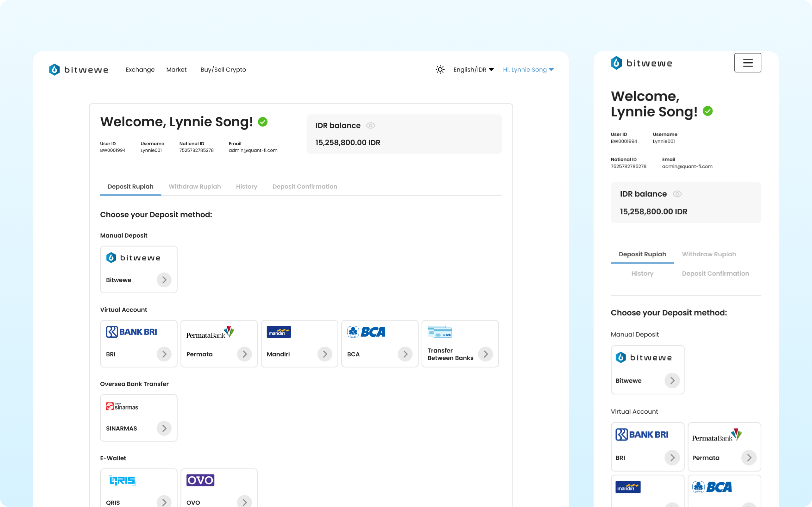Viewport: 812px width, 507px height.
Task: Open the English/IDR language dropdown
Action: pos(473,69)
